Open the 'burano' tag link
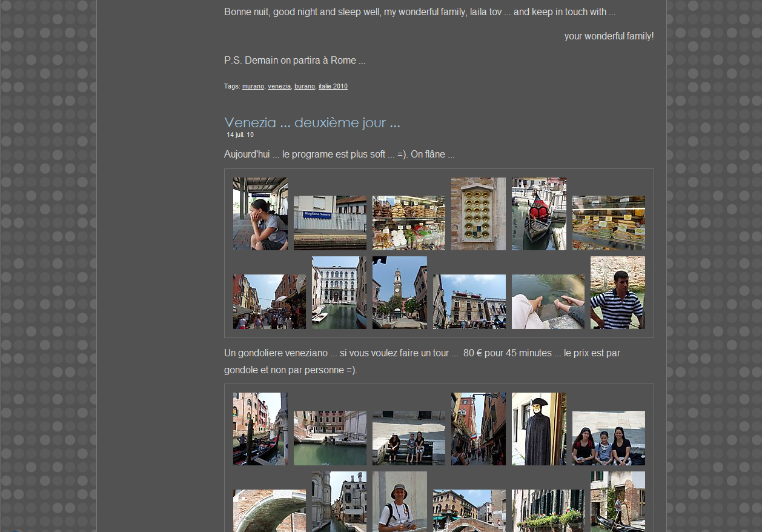The width and height of the screenshot is (762, 532). [304, 87]
